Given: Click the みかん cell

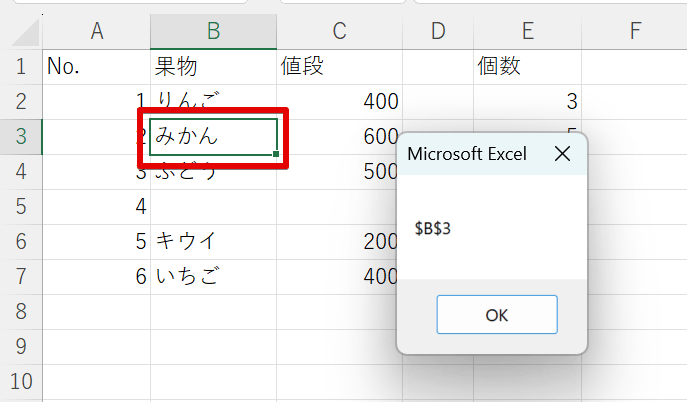Looking at the screenshot, I should coord(213,137).
